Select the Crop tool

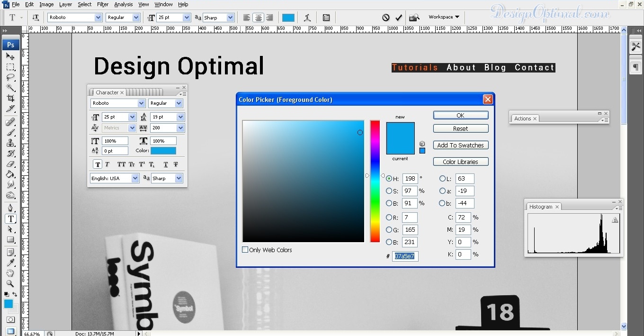tap(10, 98)
